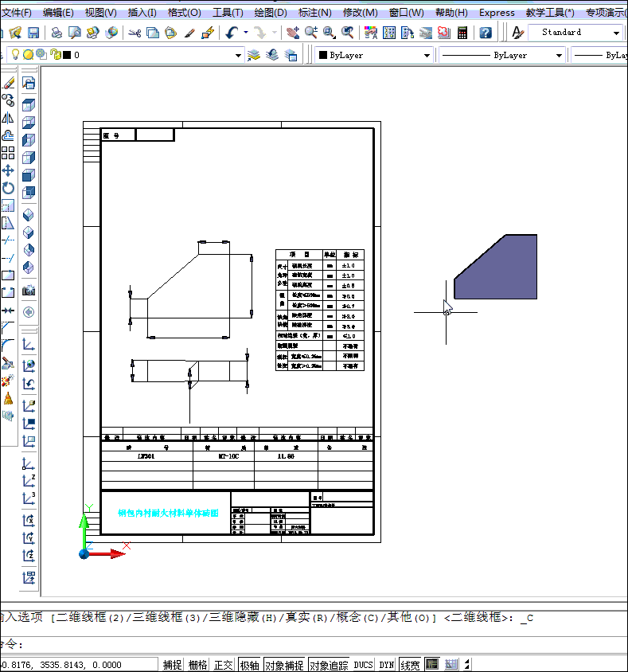Open the 修改(M) menu

point(361,13)
